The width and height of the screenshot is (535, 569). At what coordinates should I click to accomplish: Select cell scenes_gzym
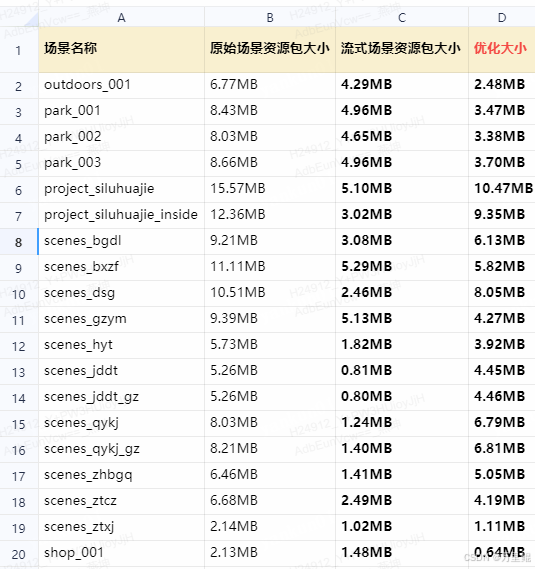click(121, 319)
